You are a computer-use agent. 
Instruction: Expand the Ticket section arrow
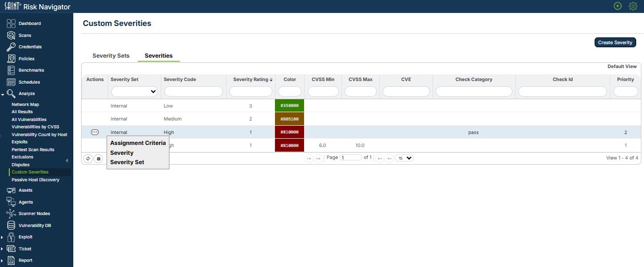tap(3, 249)
